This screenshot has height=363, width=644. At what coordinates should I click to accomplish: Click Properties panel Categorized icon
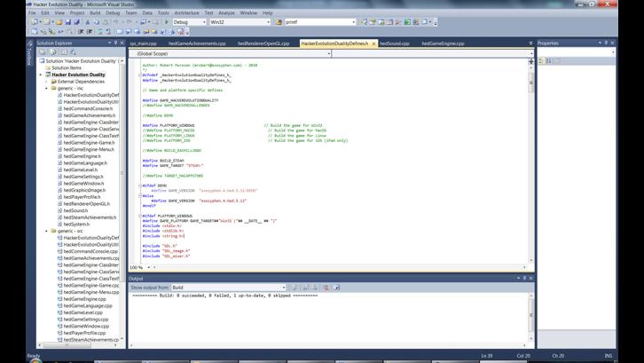coord(541,61)
